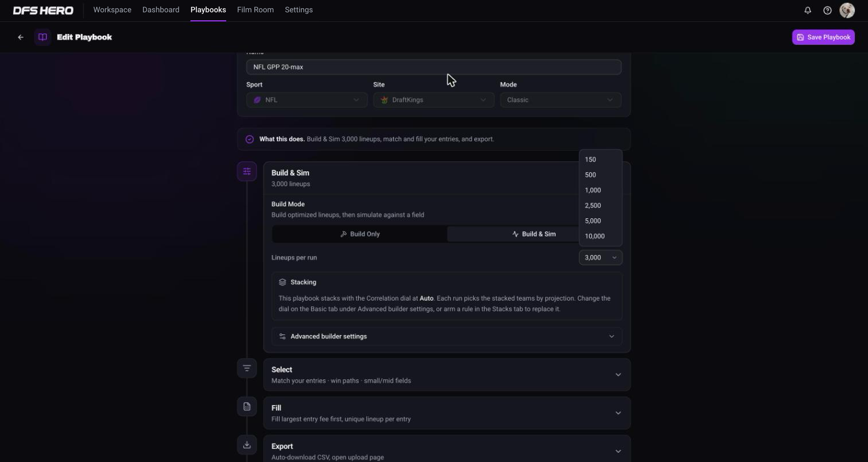Viewport: 868px width, 462px height.
Task: Go to the Workspace tab
Action: (x=112, y=10)
